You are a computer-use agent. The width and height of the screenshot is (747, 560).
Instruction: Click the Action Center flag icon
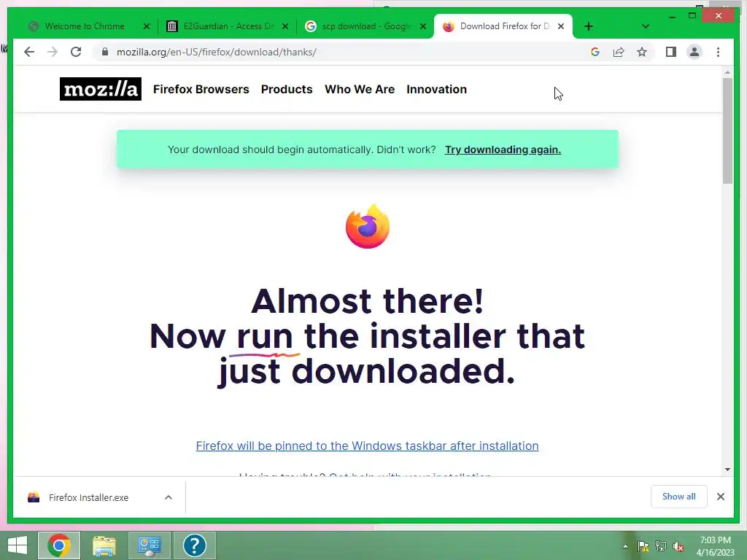[643, 546]
